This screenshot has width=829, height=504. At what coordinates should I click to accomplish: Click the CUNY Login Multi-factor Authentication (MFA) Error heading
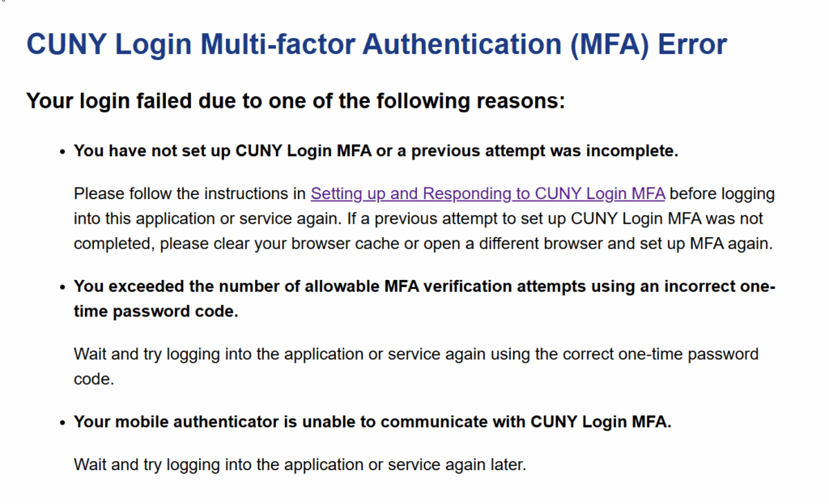(376, 44)
